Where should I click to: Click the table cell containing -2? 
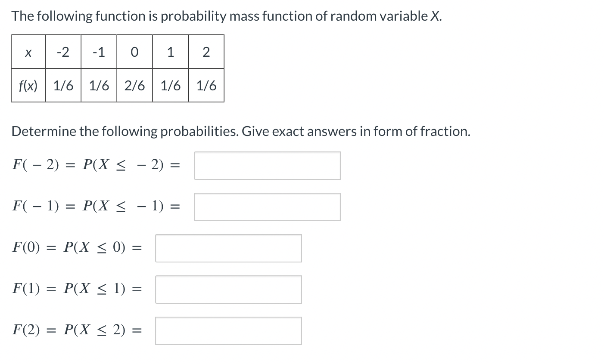(63, 52)
